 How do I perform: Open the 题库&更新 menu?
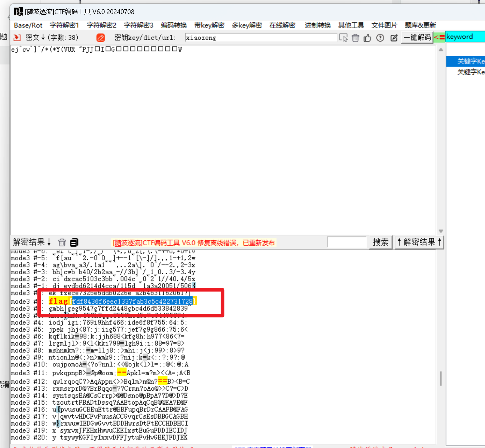(x=420, y=25)
